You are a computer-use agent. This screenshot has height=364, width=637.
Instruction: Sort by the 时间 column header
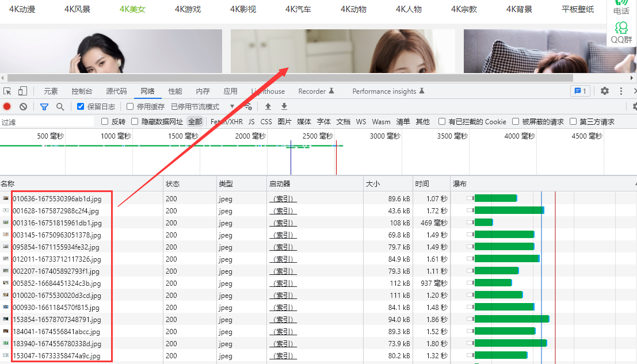coord(431,184)
